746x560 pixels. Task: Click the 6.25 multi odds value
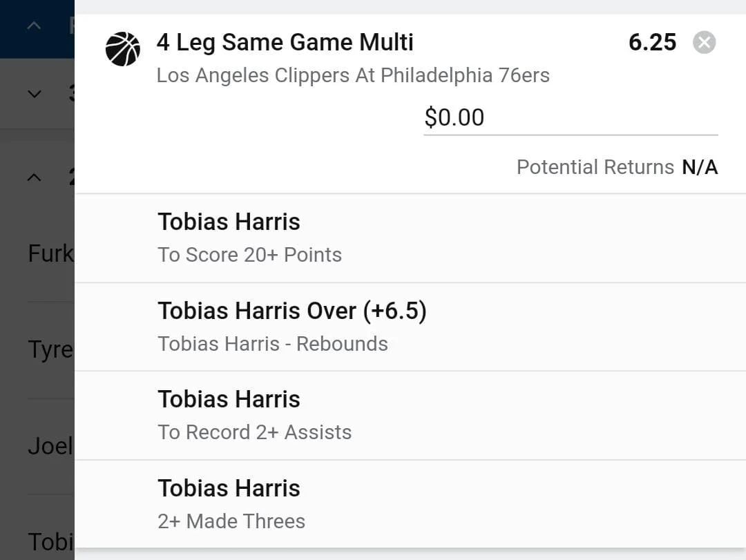point(652,43)
